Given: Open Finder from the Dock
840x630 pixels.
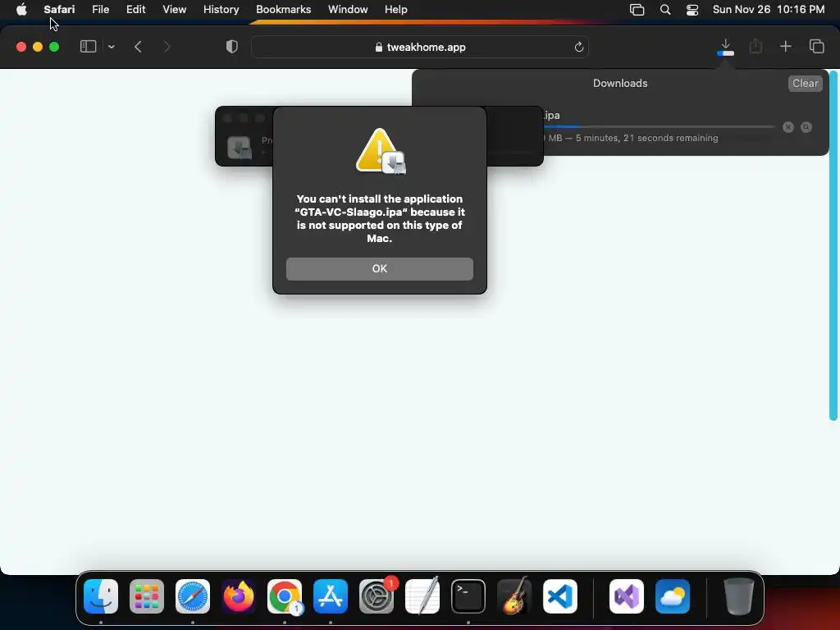Looking at the screenshot, I should (101, 596).
